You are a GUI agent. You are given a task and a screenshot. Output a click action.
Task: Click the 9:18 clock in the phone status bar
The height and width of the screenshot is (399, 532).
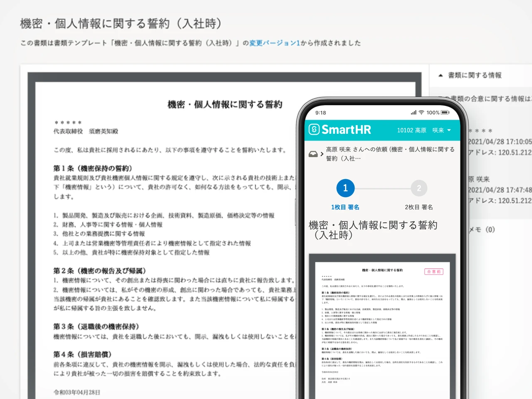(x=320, y=113)
